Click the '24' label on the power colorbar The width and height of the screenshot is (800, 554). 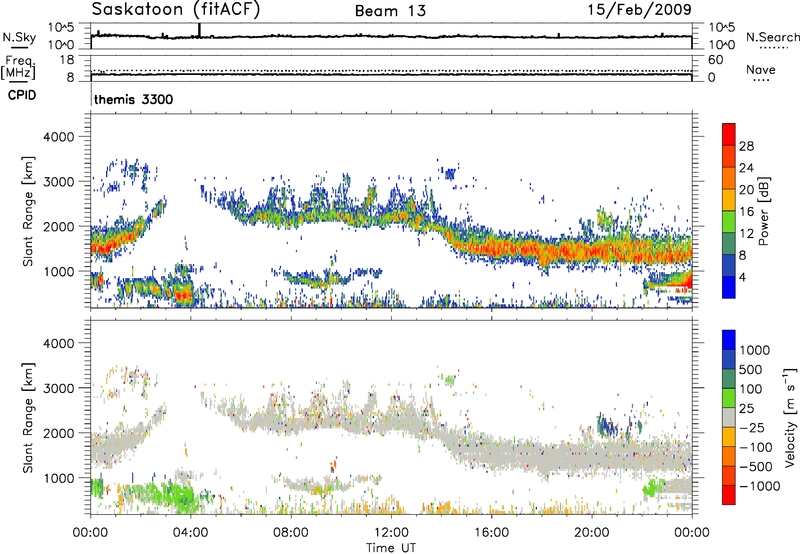coord(746,168)
